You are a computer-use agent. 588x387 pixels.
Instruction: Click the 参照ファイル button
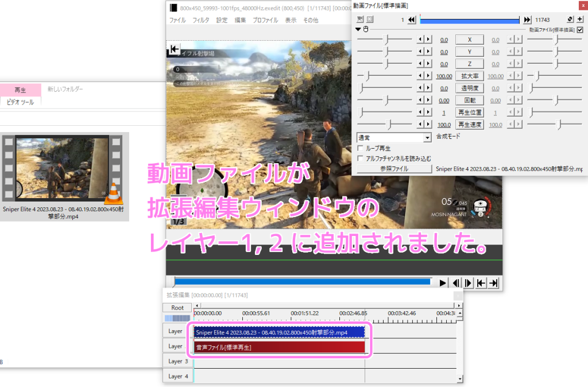tap(394, 169)
